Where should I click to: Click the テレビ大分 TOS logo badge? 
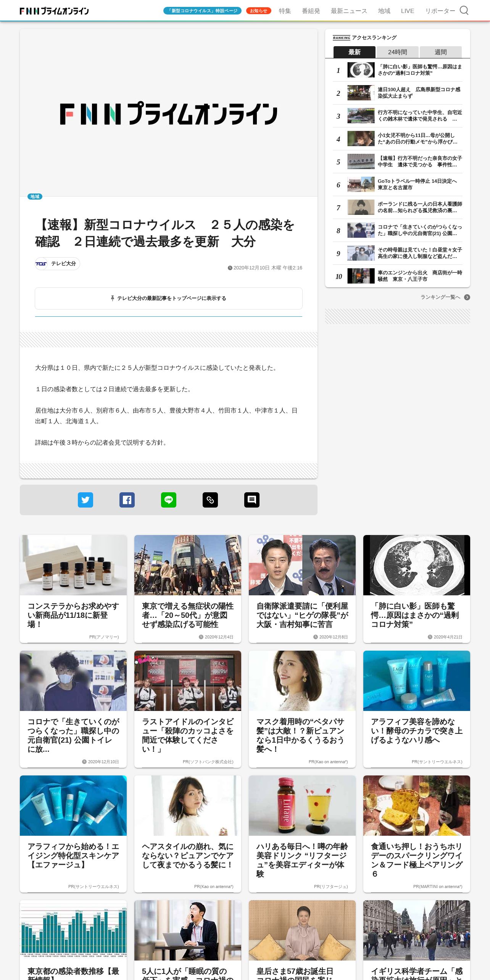coord(41,264)
